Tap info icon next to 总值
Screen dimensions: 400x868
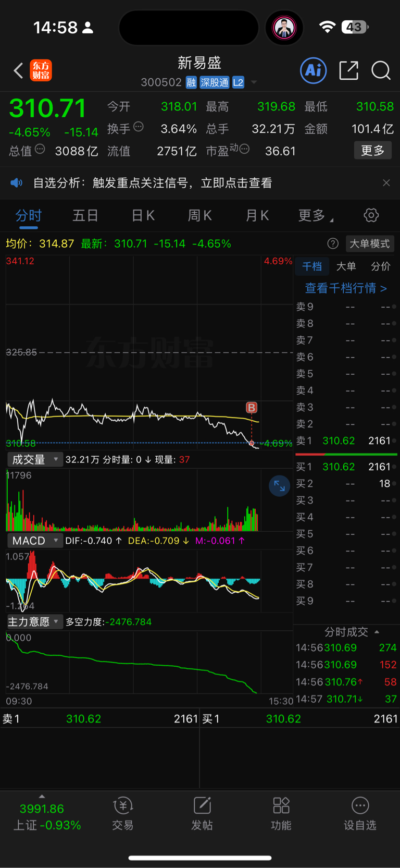point(40,150)
